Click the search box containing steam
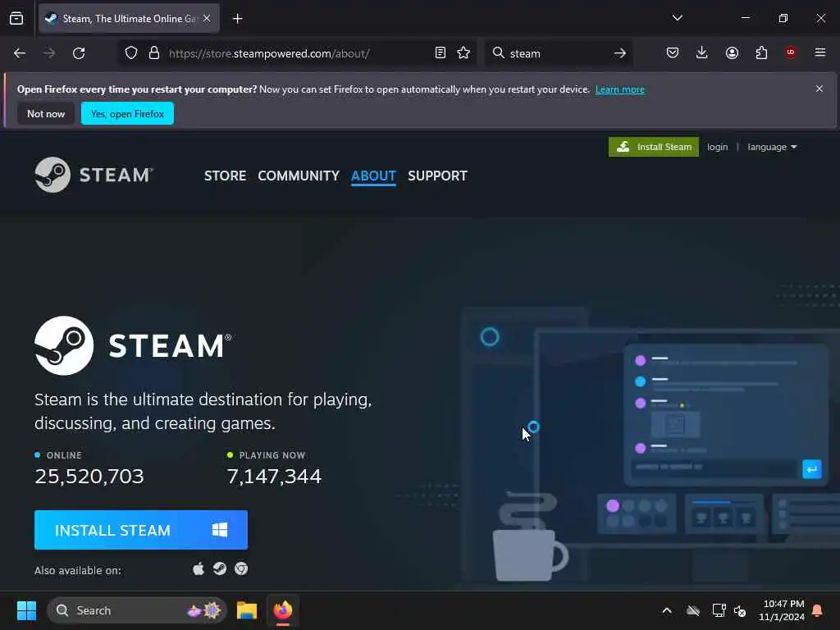Image resolution: width=840 pixels, height=630 pixels. (x=557, y=53)
